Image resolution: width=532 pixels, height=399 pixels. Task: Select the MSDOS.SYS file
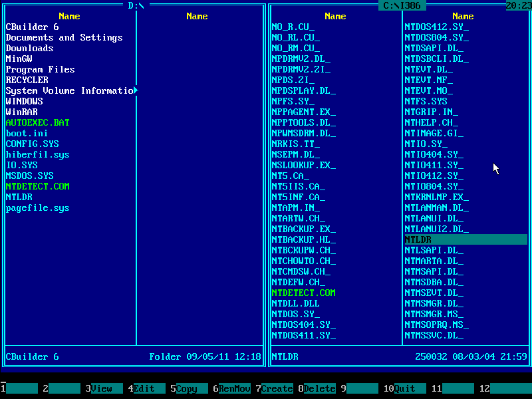click(x=29, y=176)
